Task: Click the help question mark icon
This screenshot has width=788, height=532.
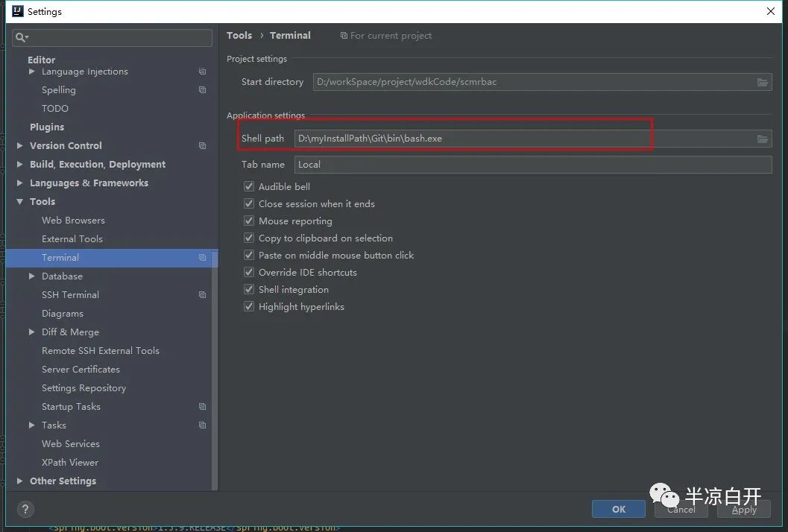Action: pyautogui.click(x=25, y=510)
